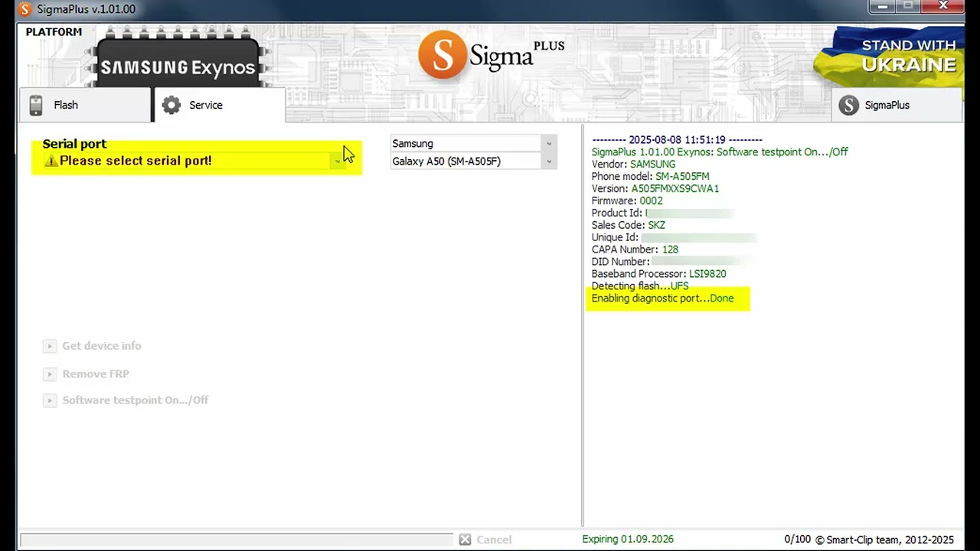The image size is (980, 551).
Task: Expand the Galaxy A50 model dropdown arrow
Action: point(548,161)
